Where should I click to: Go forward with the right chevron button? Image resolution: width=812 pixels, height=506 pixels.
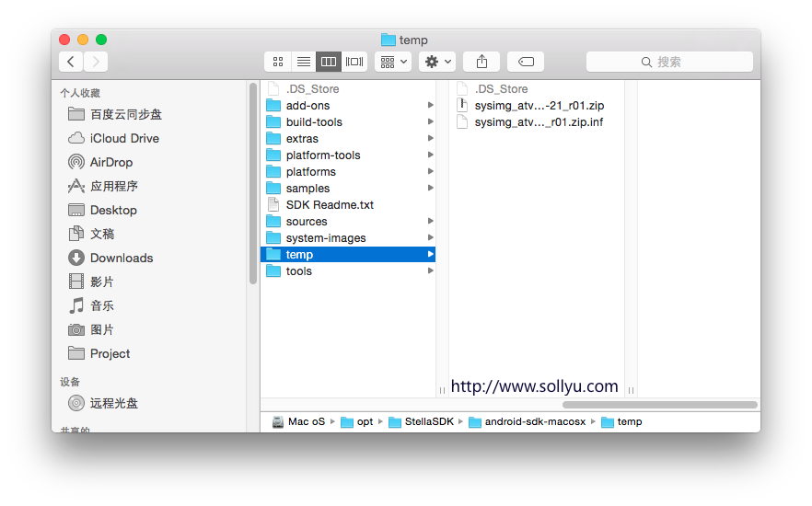[96, 62]
